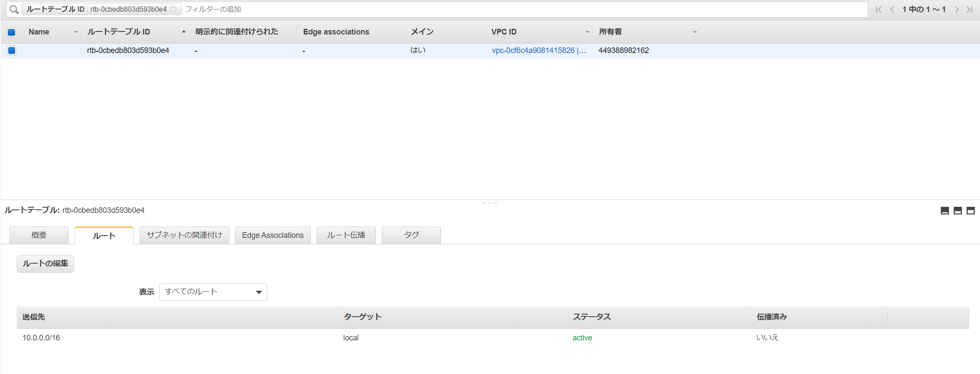This screenshot has width=980, height=374.
Task: Remove the route table ID filter chip
Action: (173, 9)
